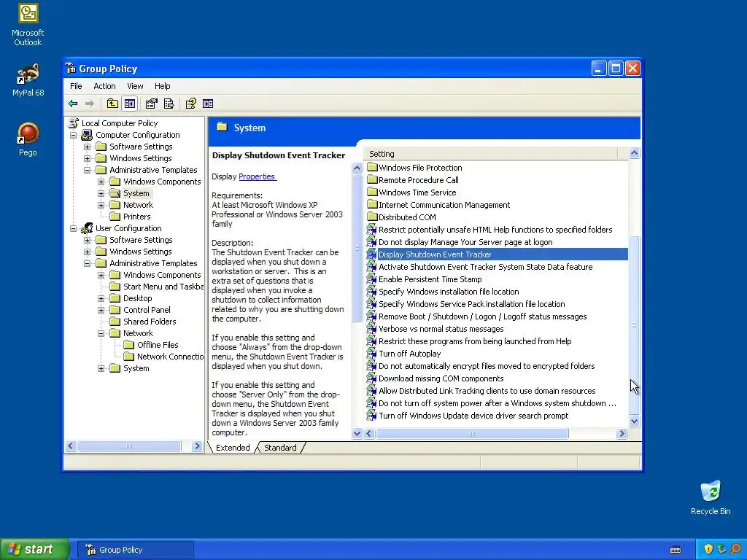Click the tray icon between the shield and the magnifier
Viewport: 747px width, 560px height.
tap(721, 550)
